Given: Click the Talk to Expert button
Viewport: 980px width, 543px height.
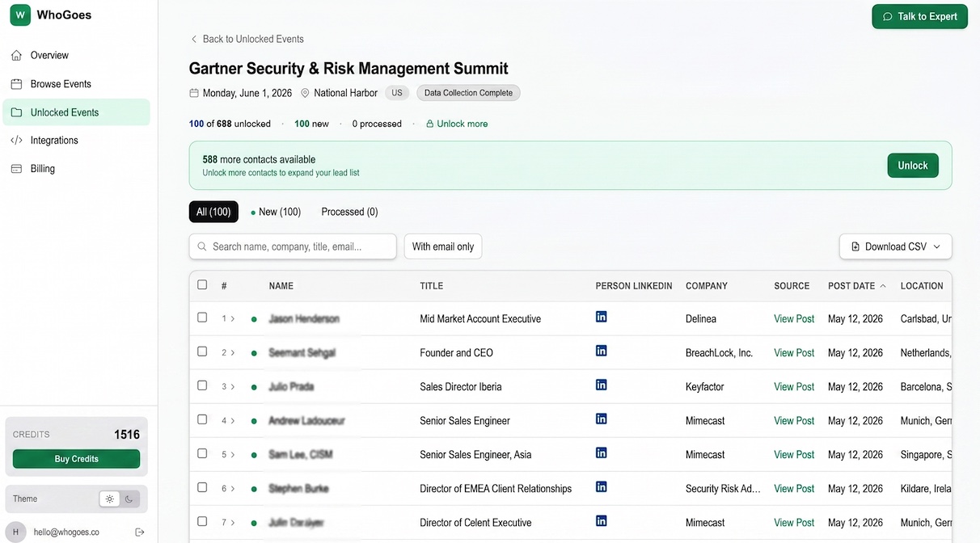Looking at the screenshot, I should point(919,16).
